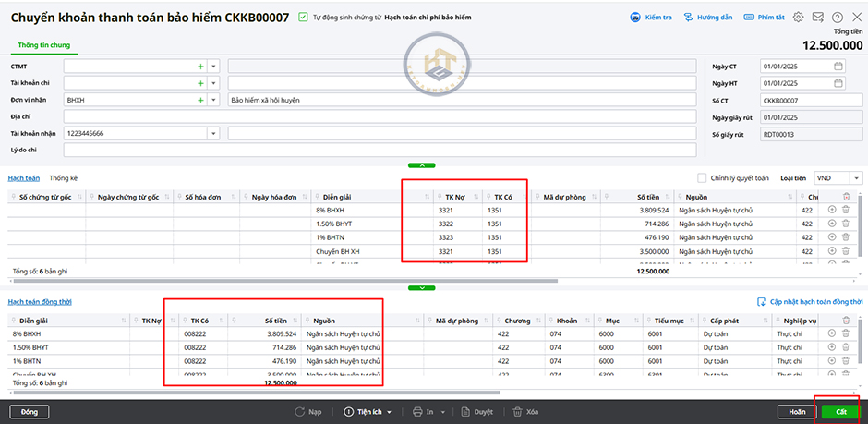The image size is (868, 424).
Task: Open the Ngày CT calendar picker
Action: click(838, 67)
